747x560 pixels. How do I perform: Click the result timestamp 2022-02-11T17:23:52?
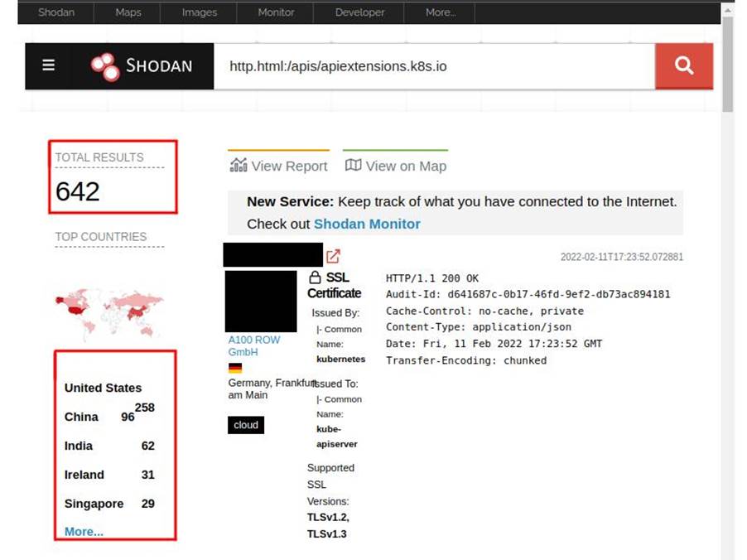[x=622, y=258]
